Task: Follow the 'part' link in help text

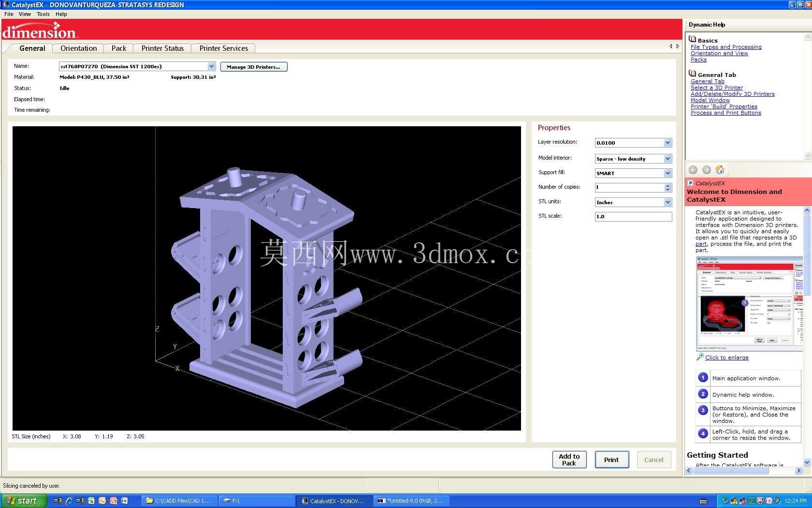Action: (701, 244)
